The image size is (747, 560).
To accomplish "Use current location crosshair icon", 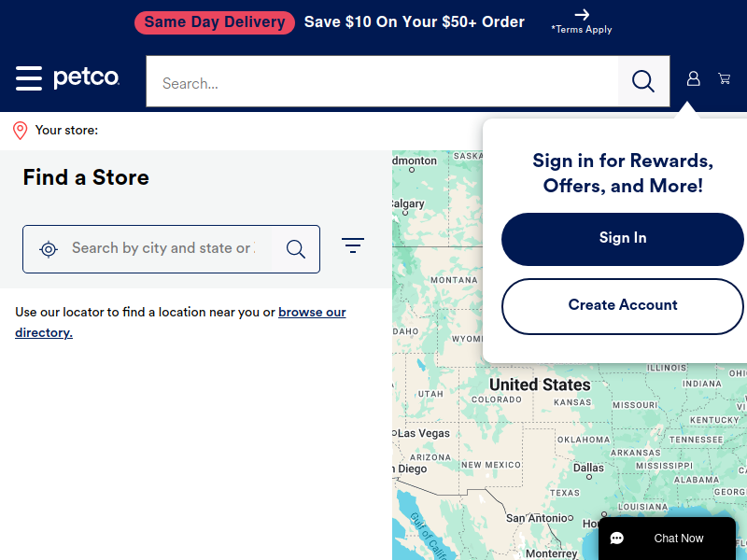I will 49,249.
